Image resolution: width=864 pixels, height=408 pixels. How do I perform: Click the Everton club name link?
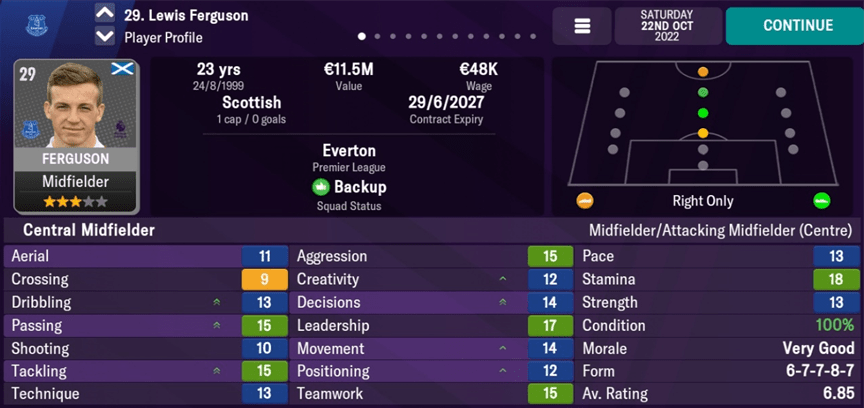click(x=348, y=150)
